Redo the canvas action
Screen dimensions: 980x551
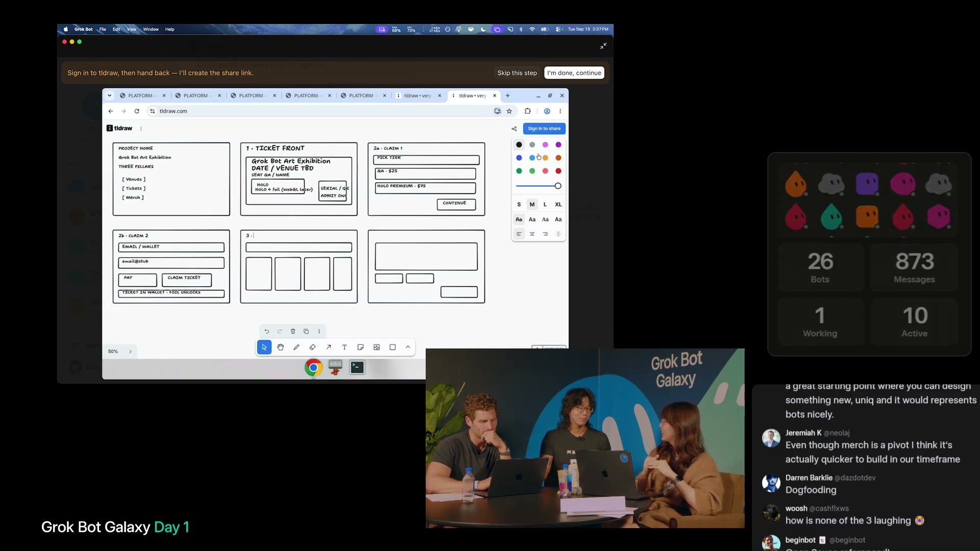coord(280,332)
